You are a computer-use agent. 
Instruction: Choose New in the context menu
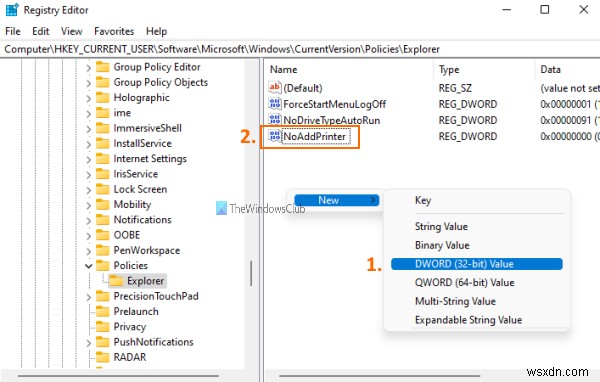coord(337,200)
